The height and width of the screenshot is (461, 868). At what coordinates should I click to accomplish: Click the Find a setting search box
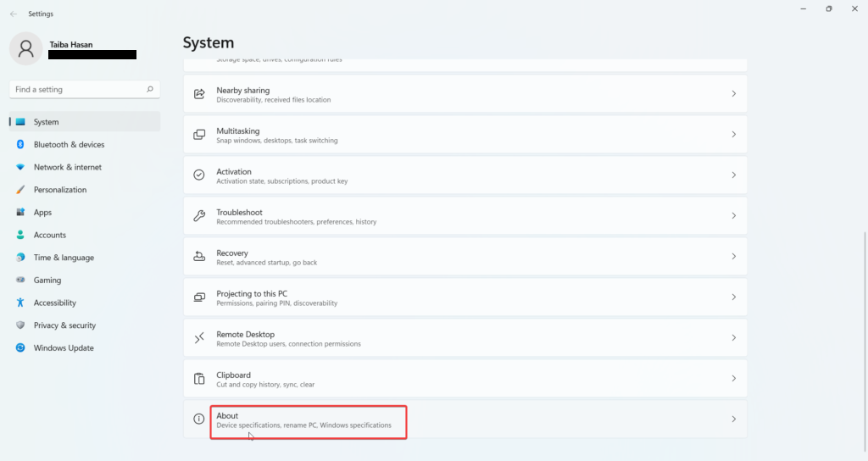(x=85, y=89)
